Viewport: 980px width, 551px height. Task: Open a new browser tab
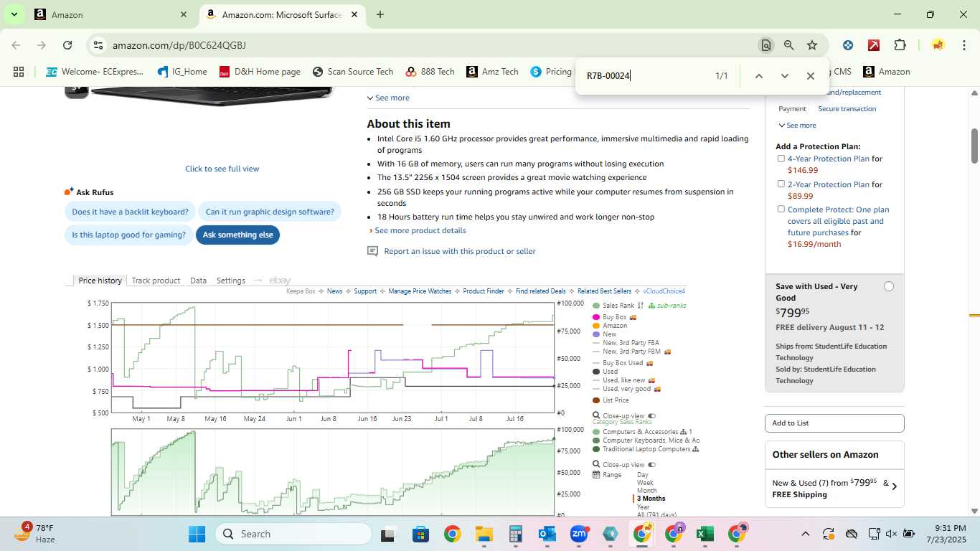tap(380, 14)
